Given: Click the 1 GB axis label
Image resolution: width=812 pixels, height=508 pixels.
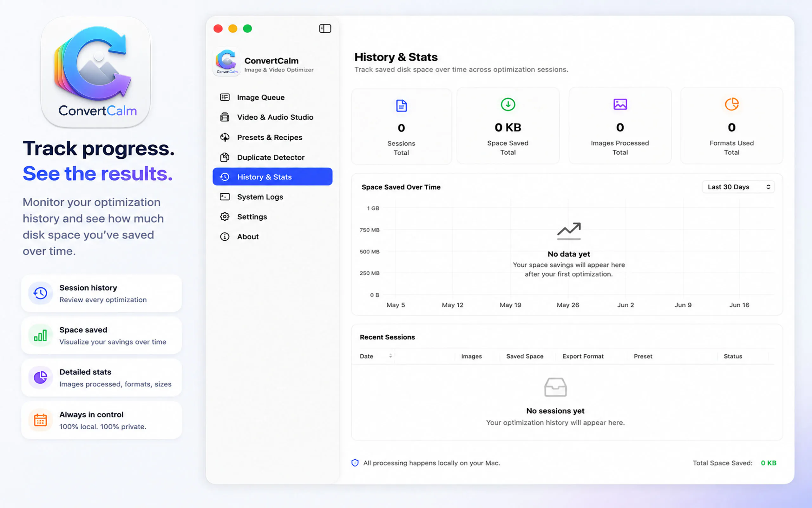Looking at the screenshot, I should pos(373,208).
